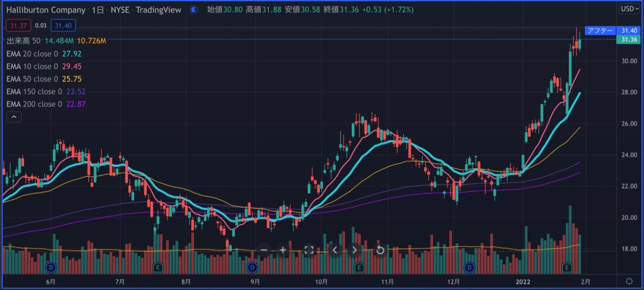This screenshot has width=644, height=290.
Task: Click the +0.53 (+1.72%) change value
Action: click(388, 10)
